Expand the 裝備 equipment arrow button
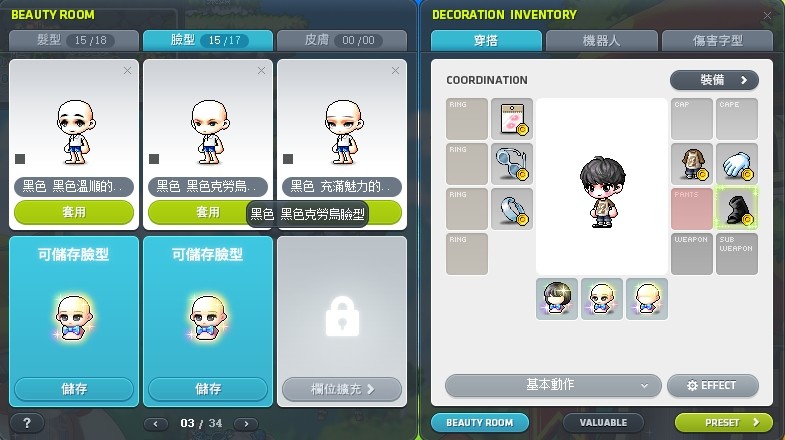This screenshot has height=440, width=785. pyautogui.click(x=714, y=80)
